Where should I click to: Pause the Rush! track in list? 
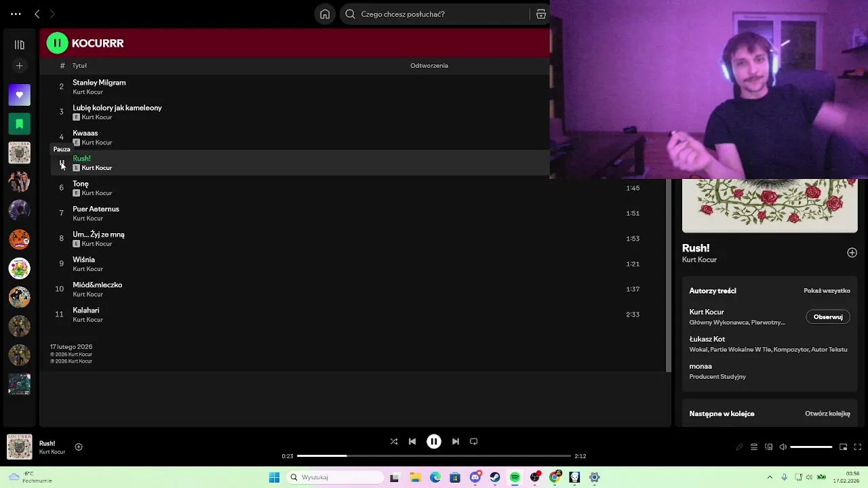click(62, 163)
